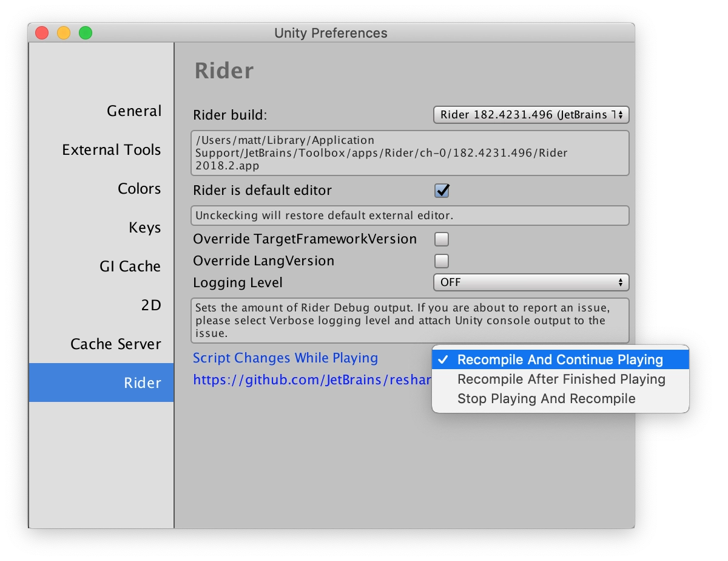
Task: Select the Rider preferences tab
Action: click(x=101, y=382)
